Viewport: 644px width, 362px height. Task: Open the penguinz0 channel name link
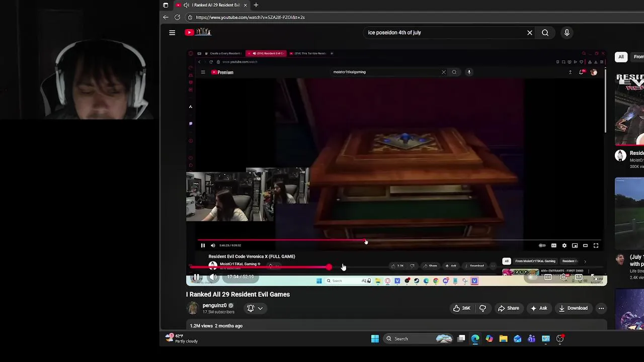click(214, 305)
